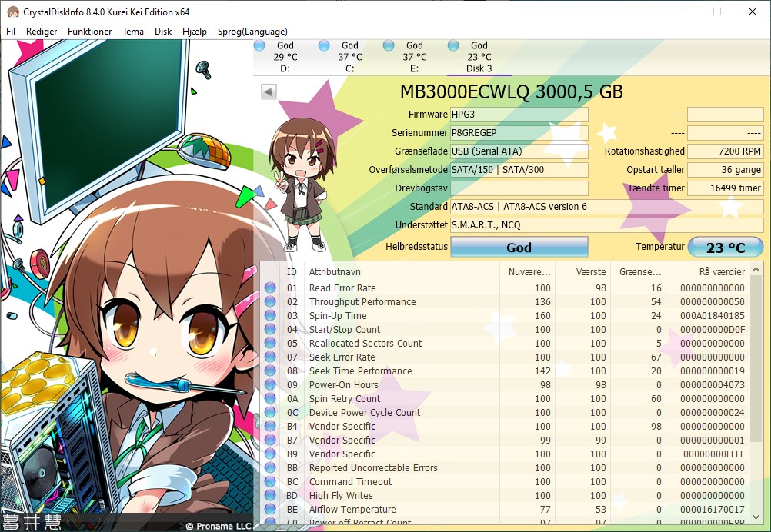
Task: Click the D: drive health orb icon
Action: tap(259, 45)
